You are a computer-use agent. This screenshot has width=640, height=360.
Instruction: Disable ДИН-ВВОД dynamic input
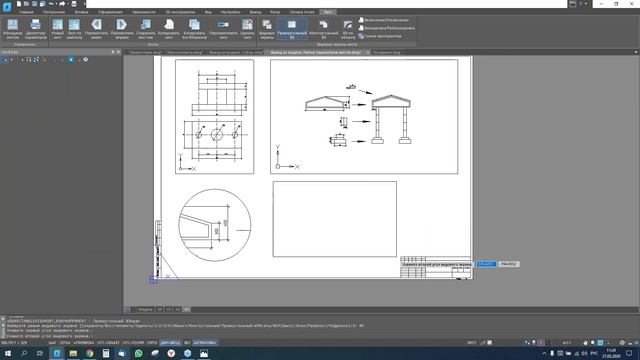click(x=170, y=343)
